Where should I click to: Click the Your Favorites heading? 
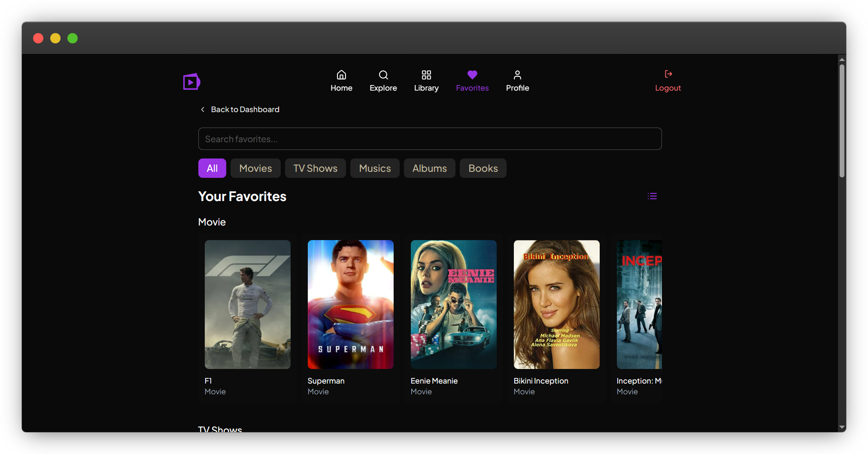coord(242,196)
